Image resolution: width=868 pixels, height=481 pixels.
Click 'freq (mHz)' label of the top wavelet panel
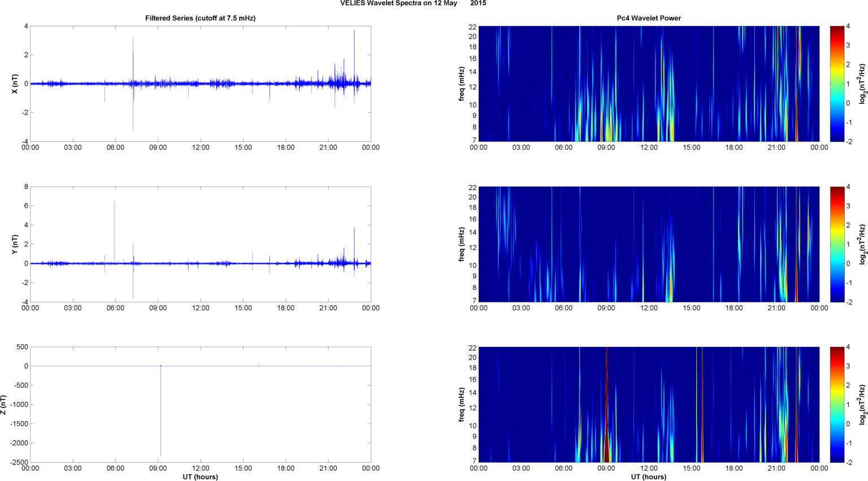tap(462, 84)
